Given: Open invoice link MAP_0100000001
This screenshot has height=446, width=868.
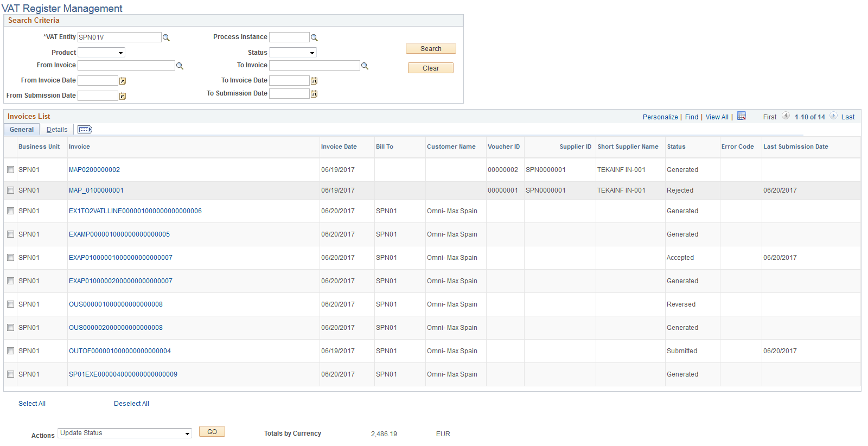Looking at the screenshot, I should [x=96, y=190].
